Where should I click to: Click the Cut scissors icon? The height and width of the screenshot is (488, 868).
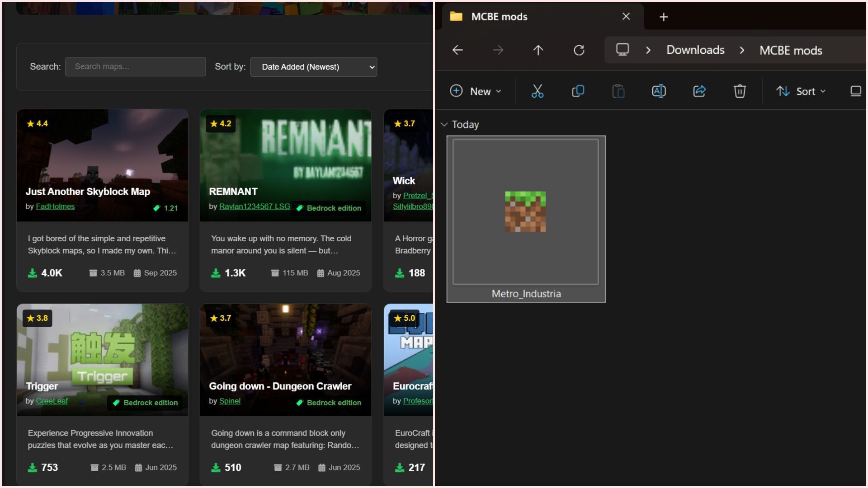pos(537,91)
